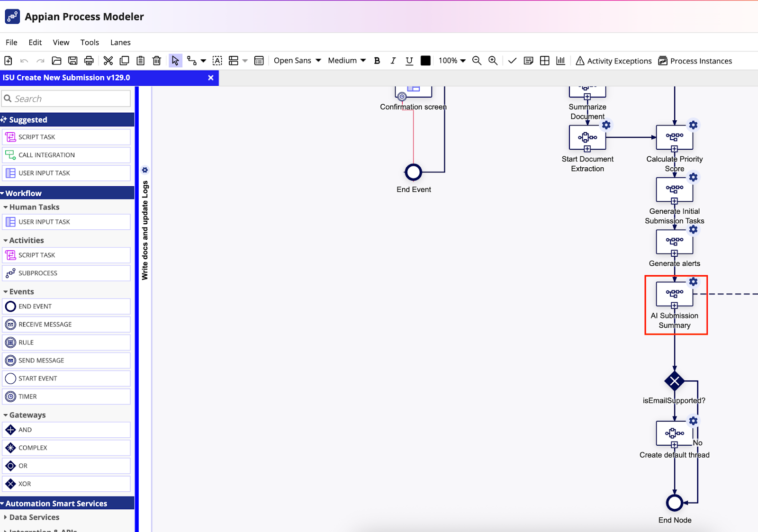The image size is (758, 532).
Task: Click the gear on Calculate Priority Score node
Action: (x=693, y=125)
